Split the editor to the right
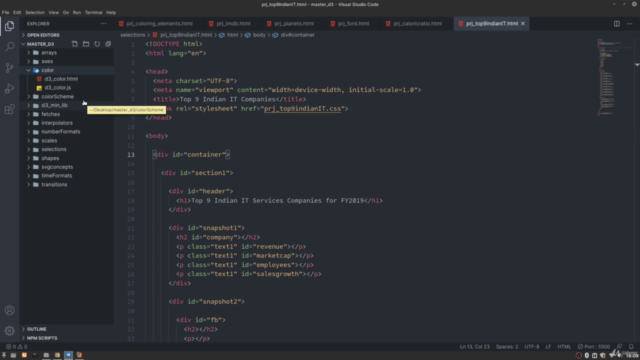 pyautogui.click(x=617, y=24)
